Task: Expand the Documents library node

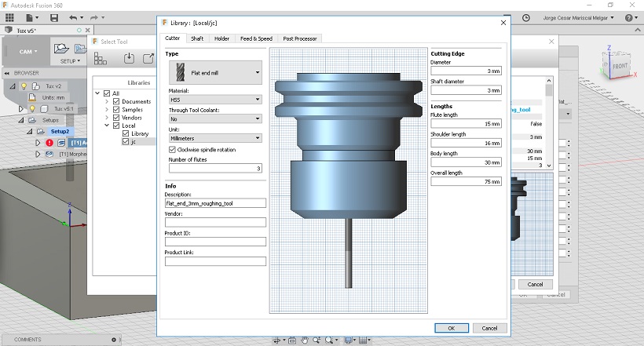Action: [x=107, y=101]
